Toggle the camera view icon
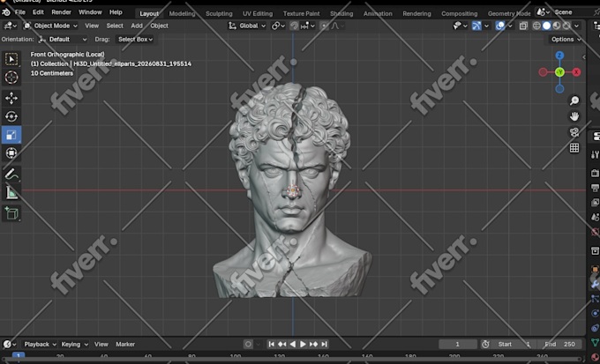This screenshot has height=364, width=600. pos(574,132)
